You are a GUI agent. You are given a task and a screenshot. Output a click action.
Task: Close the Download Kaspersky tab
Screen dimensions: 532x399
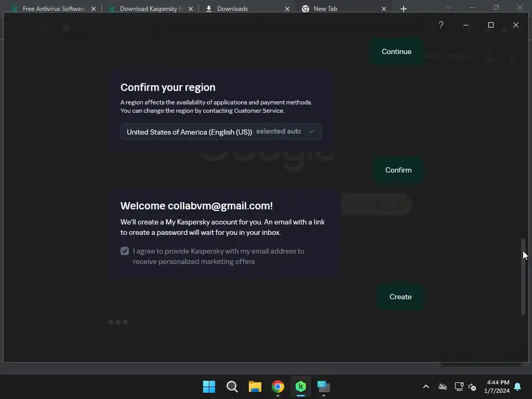191,9
